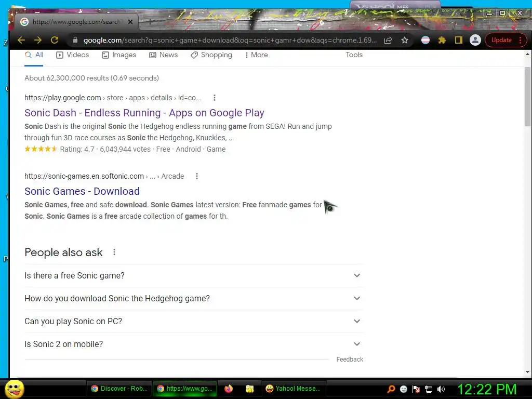Open the striped round extension icon

click(x=425, y=40)
